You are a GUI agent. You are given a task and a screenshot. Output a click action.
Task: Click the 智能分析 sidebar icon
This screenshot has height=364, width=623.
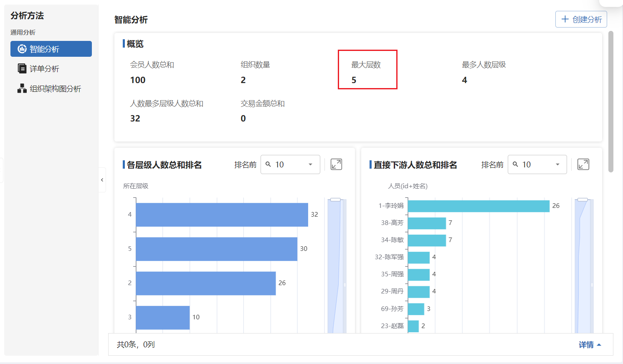coord(22,49)
